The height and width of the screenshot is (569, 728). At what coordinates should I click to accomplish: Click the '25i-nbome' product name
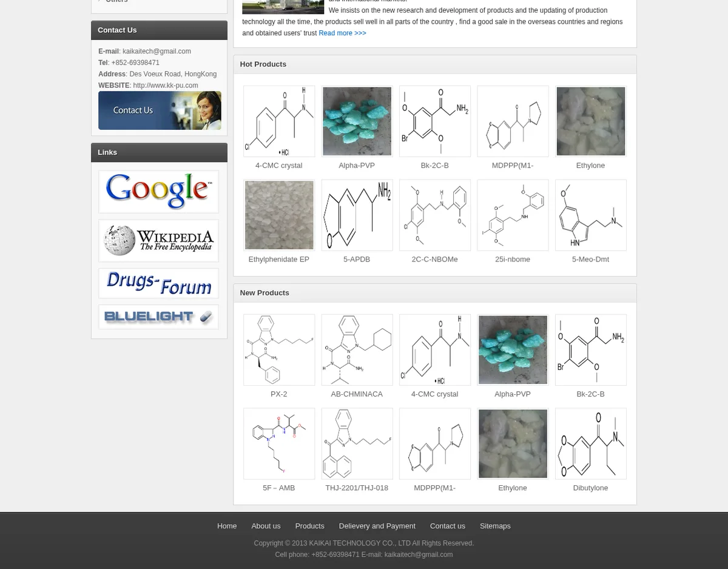pyautogui.click(x=513, y=259)
